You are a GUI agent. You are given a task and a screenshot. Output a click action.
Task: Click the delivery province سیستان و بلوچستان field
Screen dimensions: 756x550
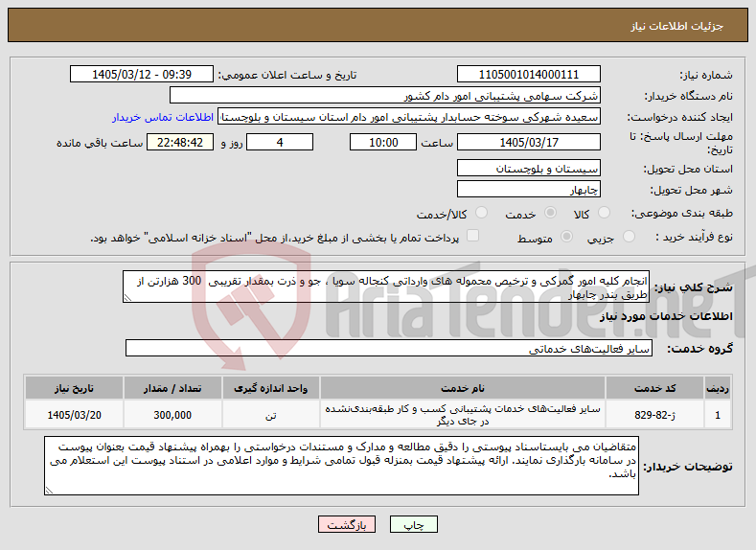(x=528, y=169)
